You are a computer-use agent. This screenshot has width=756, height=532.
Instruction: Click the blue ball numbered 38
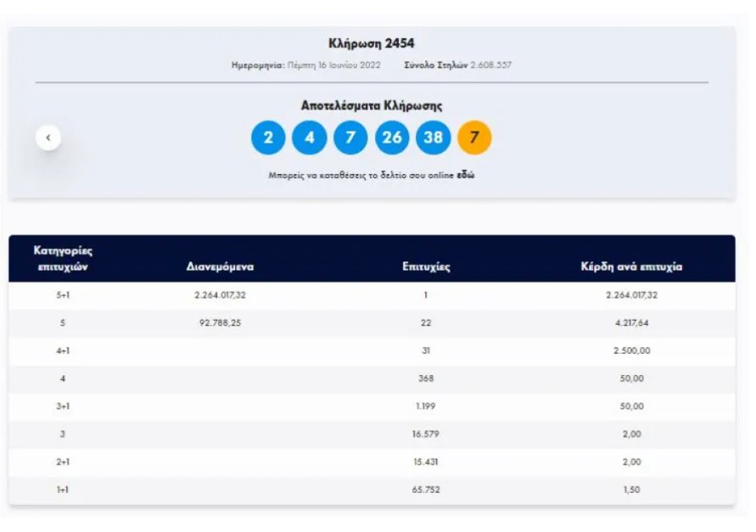pyautogui.click(x=433, y=137)
